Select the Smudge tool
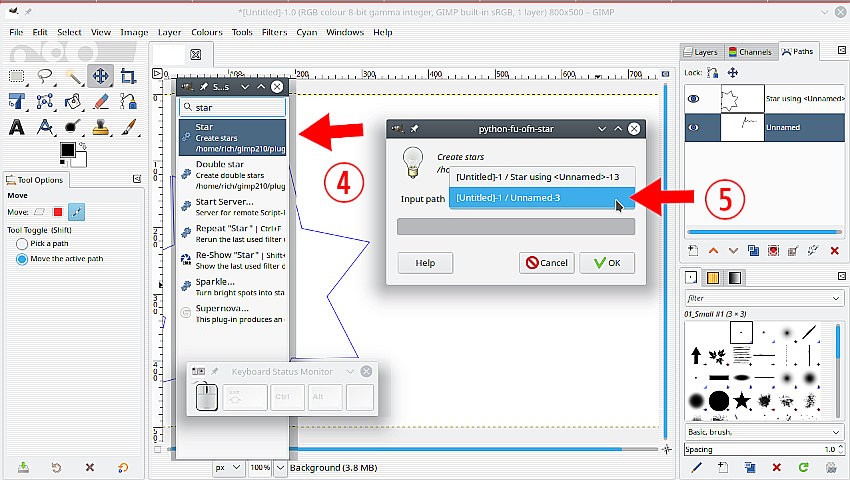 73,127
